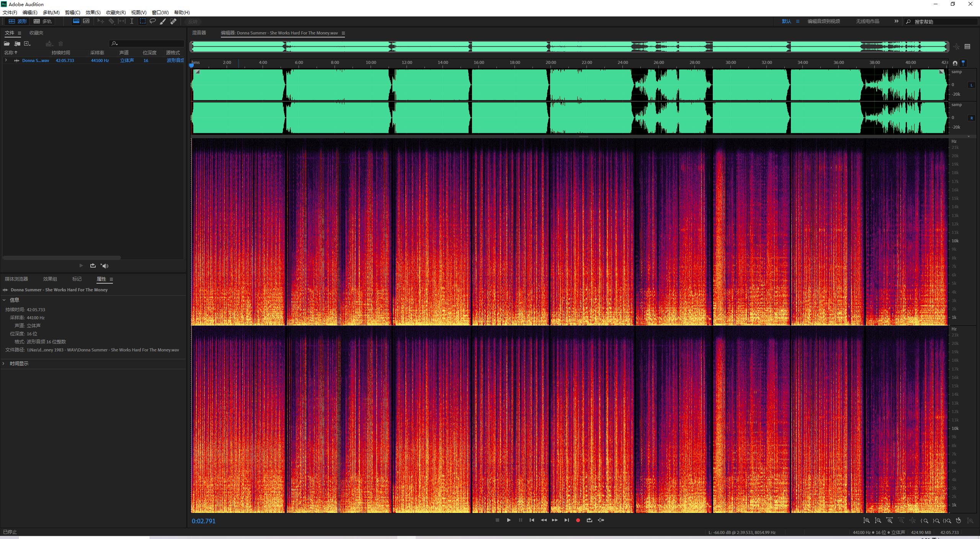Viewport: 980px width, 539px height.
Task: Switch to 多轨 multitrack view
Action: tap(43, 21)
